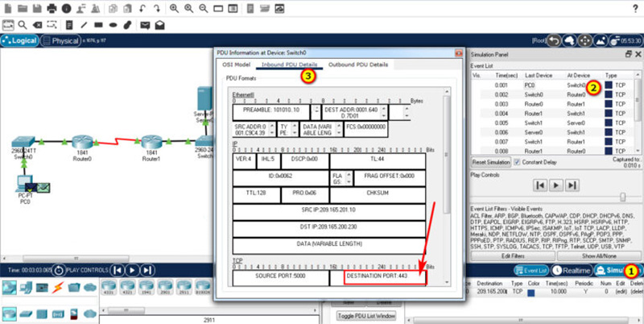Toggle the Constant Delay checkbox
Viewport: 644px width, 324px height.
518,162
